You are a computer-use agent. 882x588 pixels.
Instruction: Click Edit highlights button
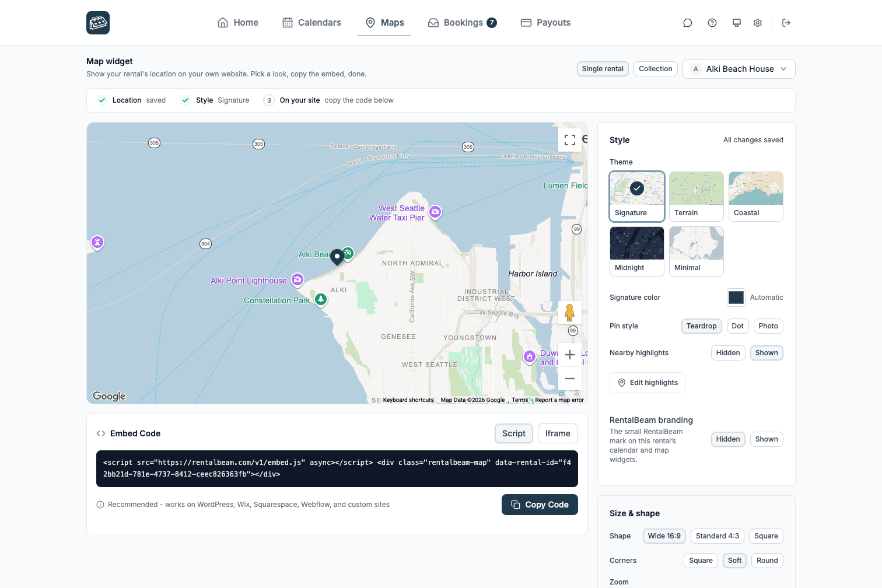point(647,383)
